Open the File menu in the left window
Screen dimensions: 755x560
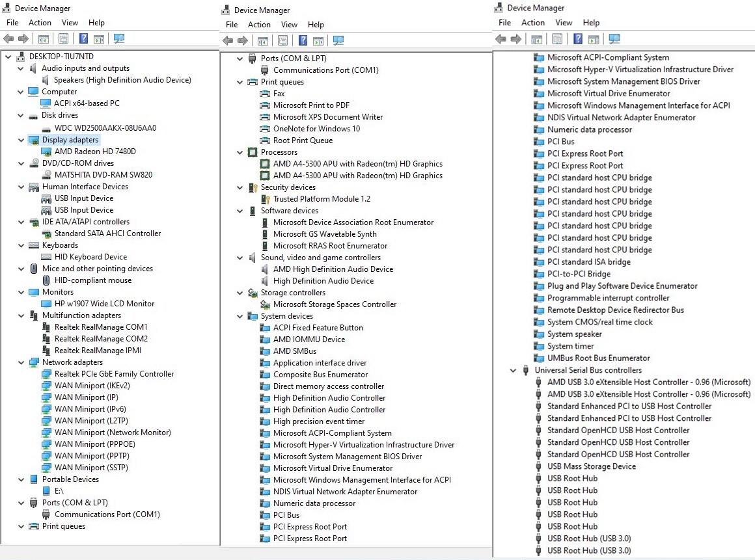[x=12, y=23]
